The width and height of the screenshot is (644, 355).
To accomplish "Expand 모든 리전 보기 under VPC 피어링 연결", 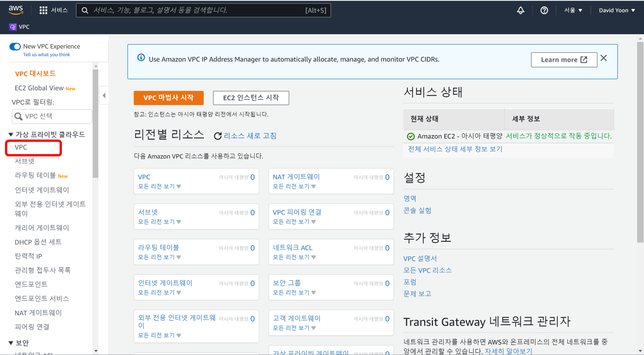I will (294, 222).
